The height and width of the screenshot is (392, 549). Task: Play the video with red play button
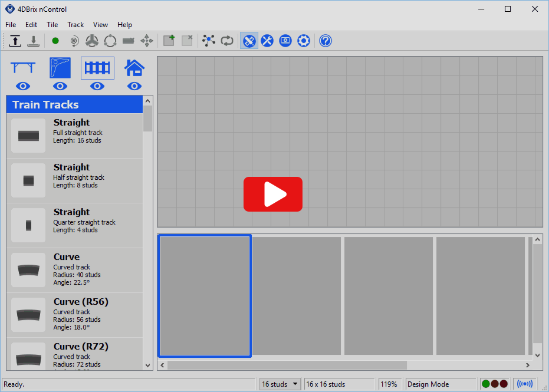[x=273, y=194]
